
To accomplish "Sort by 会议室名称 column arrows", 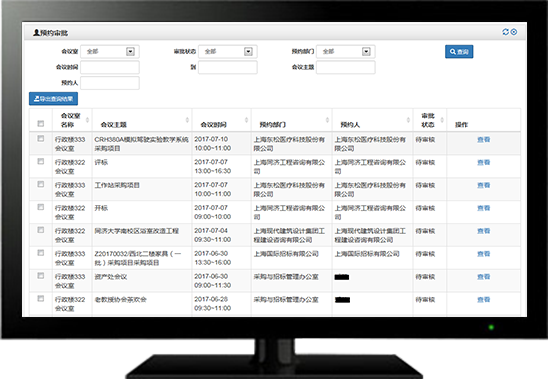I will (x=87, y=120).
